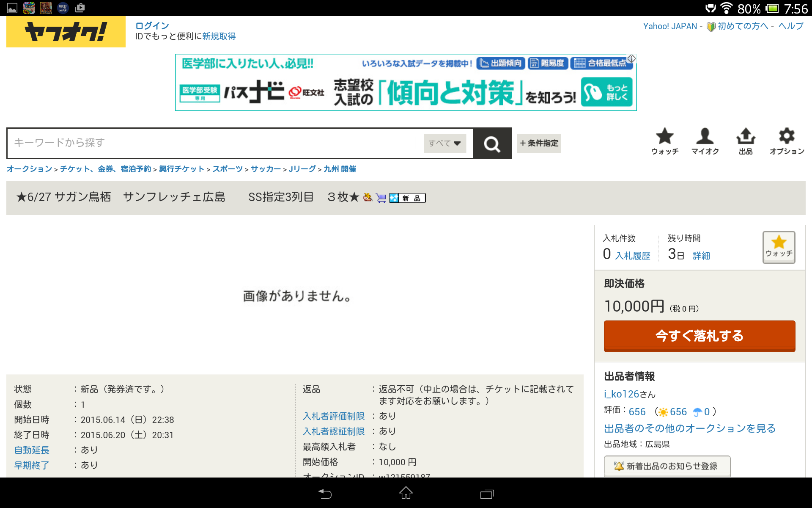Click the magnifier search button
Screen dimensions: 812x508
point(492,144)
